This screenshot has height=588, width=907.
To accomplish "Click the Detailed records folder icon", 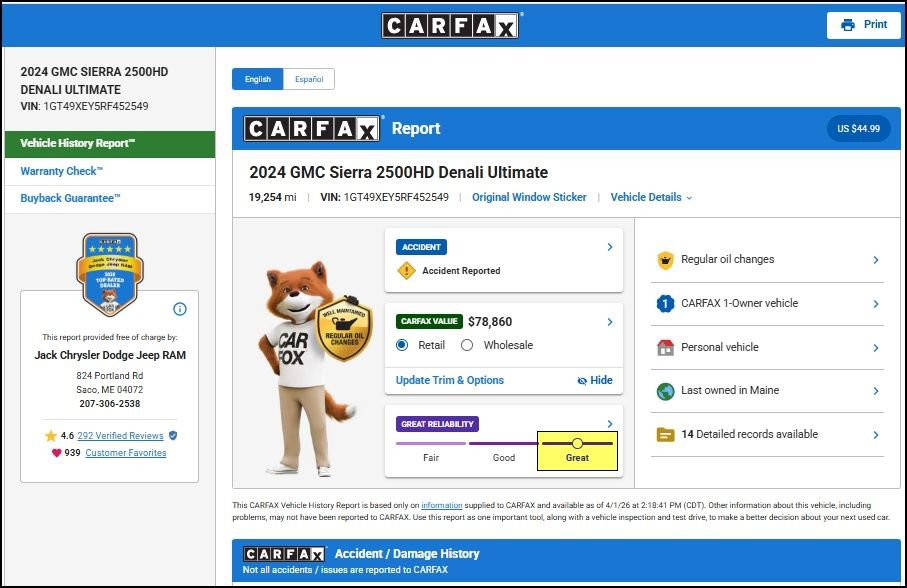I will point(665,435).
